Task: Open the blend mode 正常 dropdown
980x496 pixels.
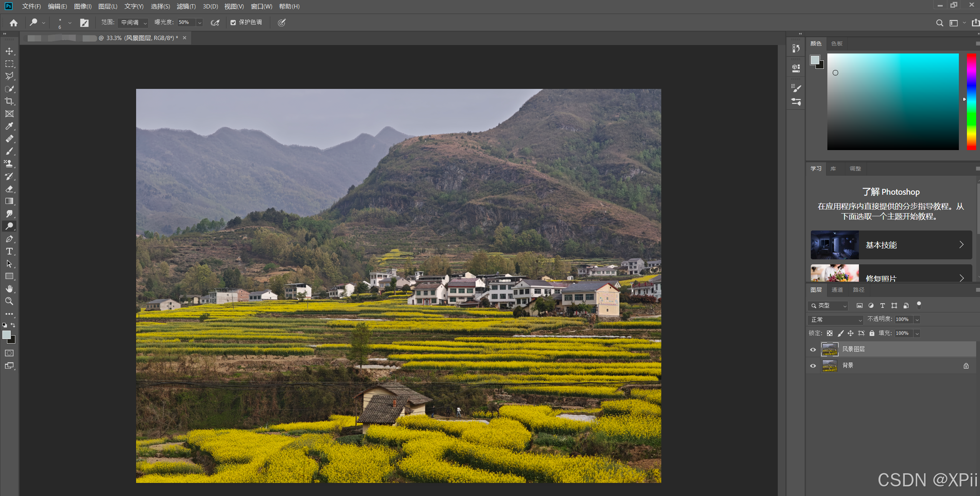Action: [835, 320]
